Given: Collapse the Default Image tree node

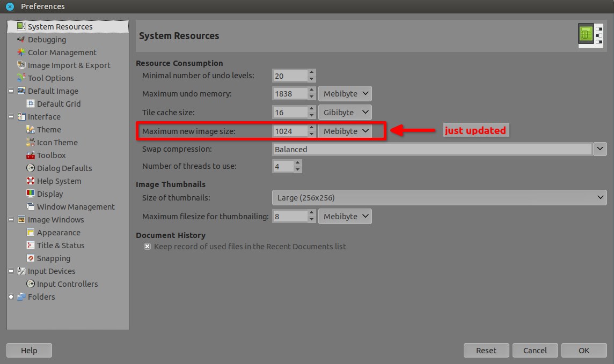Looking at the screenshot, I should (11, 91).
